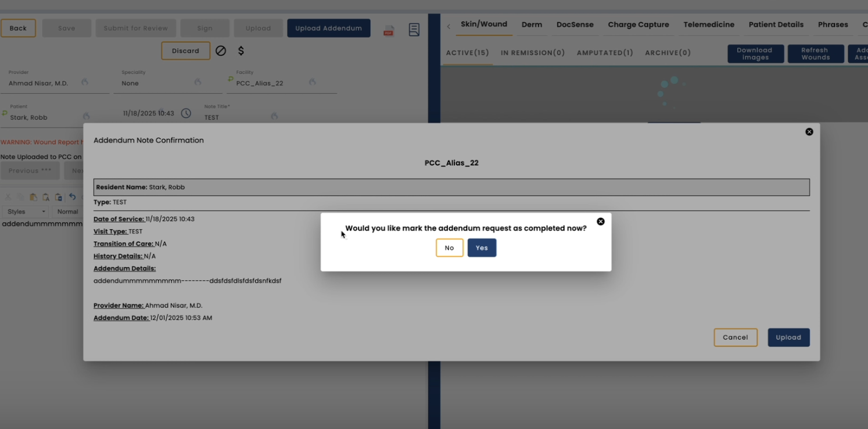The image size is (868, 429).
Task: Close the Addendum Note Confirmation dialog
Action: (809, 132)
